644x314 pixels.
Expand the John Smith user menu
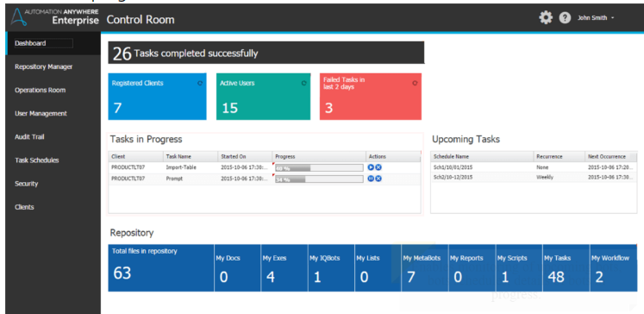coord(596,18)
